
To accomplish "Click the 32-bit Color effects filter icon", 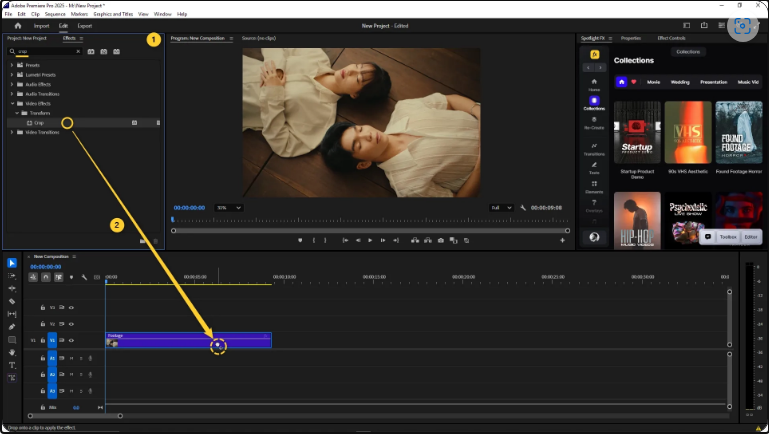I will 103,51.
